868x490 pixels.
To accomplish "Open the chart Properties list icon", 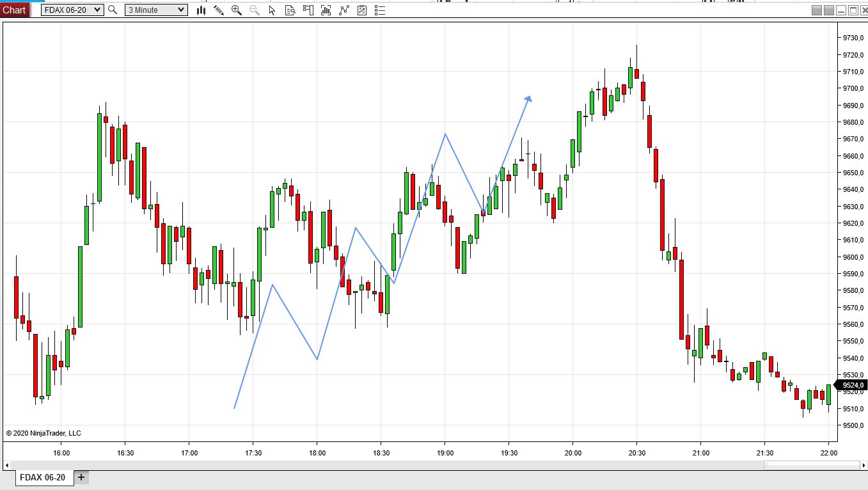I will click(380, 10).
